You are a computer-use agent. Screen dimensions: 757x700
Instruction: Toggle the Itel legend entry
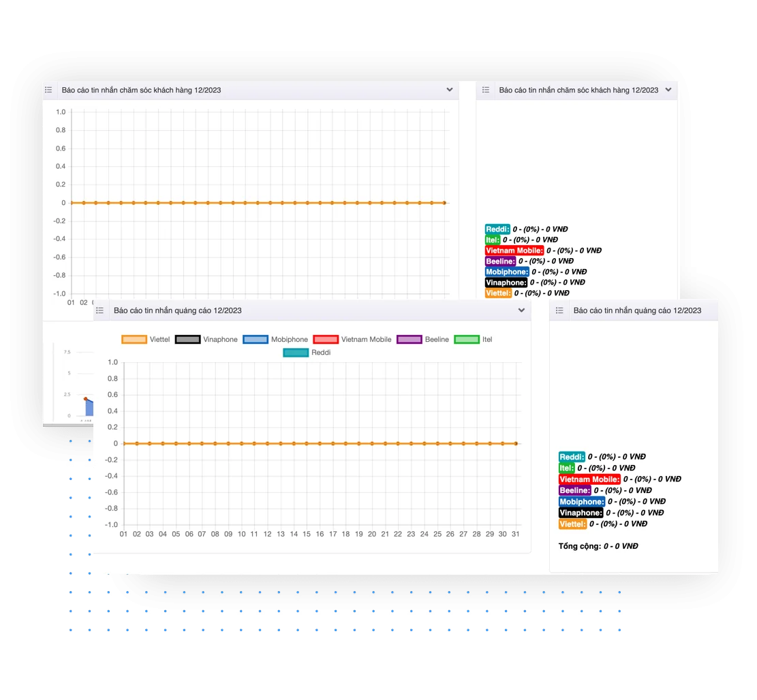pos(467,340)
